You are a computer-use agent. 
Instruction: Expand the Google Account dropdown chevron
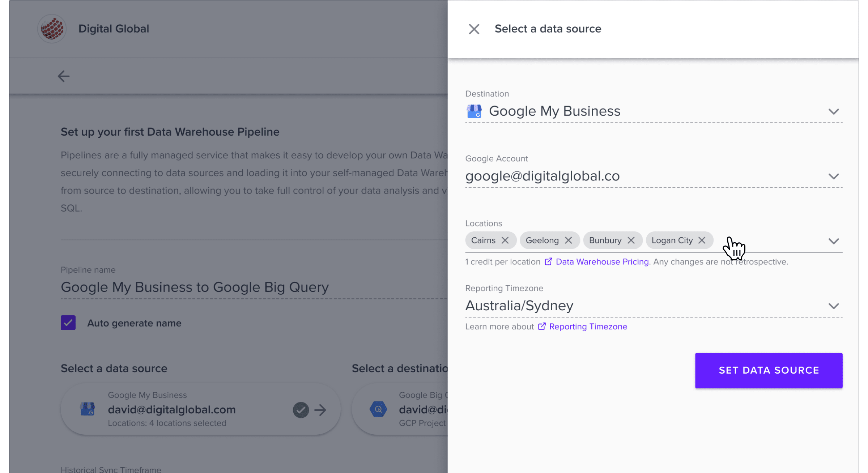(834, 176)
